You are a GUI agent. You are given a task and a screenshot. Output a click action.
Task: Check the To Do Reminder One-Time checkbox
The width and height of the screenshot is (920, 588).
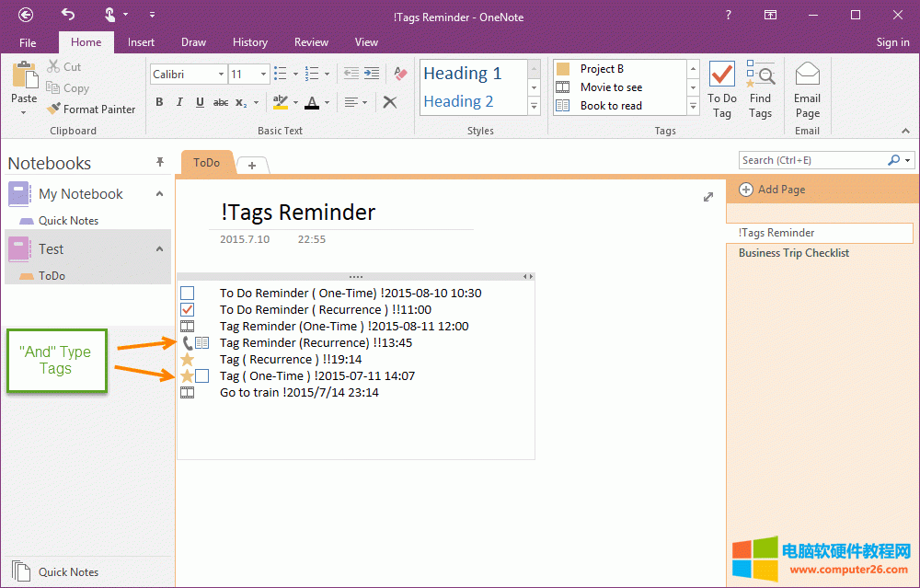(x=188, y=294)
